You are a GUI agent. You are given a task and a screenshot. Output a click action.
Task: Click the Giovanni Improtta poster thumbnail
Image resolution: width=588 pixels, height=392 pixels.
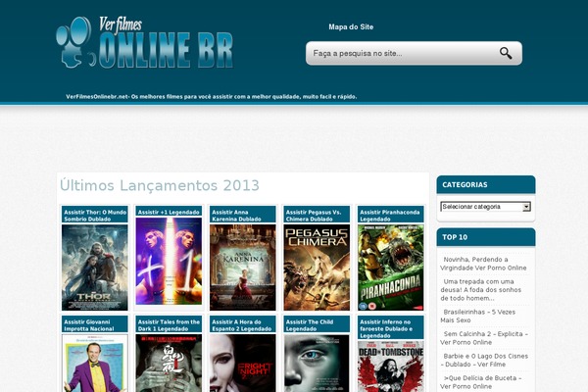(x=95, y=364)
